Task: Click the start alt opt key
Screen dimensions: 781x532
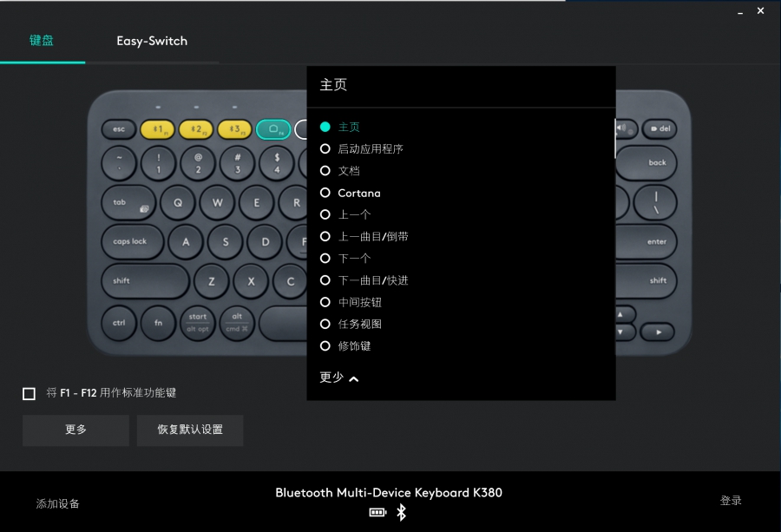Action: click(x=198, y=323)
